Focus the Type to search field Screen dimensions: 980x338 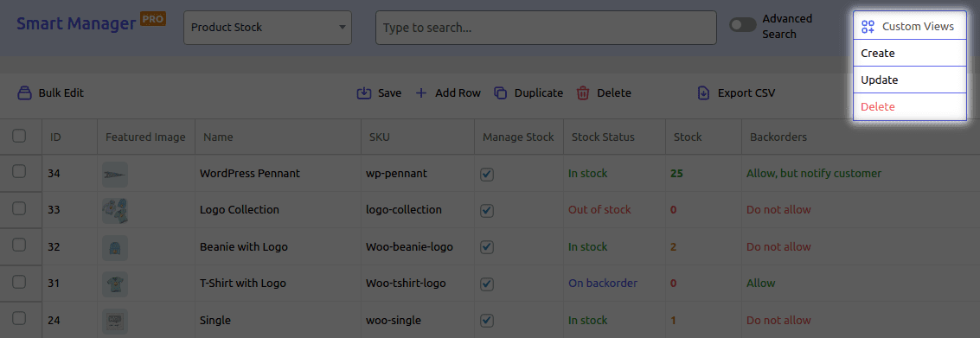pyautogui.click(x=546, y=28)
